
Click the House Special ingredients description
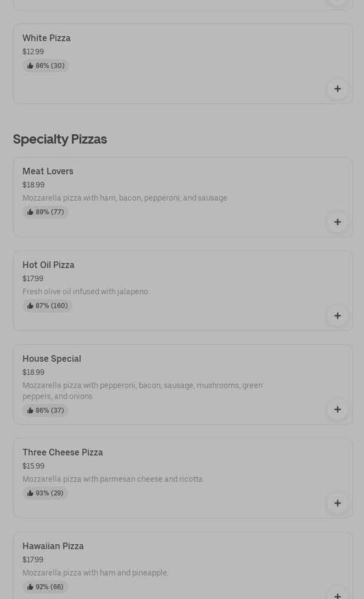point(143,391)
